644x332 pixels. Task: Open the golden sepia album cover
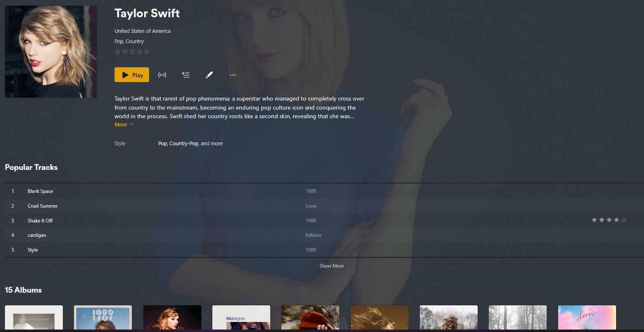pos(379,318)
